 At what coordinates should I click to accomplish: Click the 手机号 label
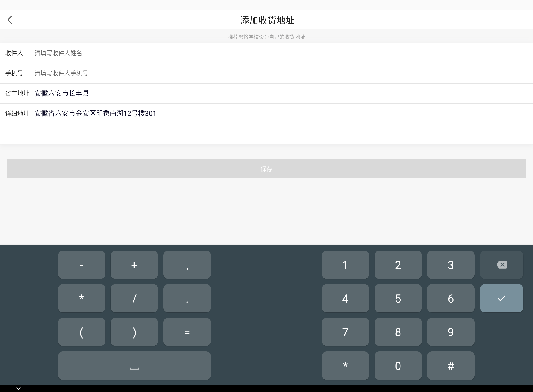click(x=14, y=73)
